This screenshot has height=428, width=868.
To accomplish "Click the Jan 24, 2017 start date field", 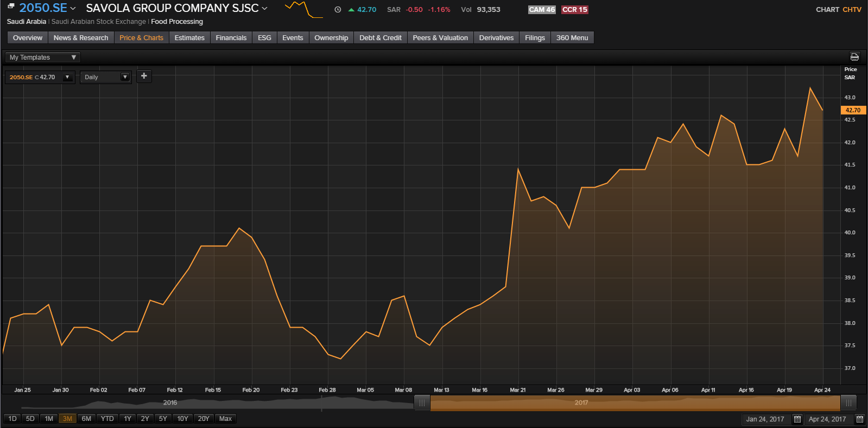I will pos(765,419).
